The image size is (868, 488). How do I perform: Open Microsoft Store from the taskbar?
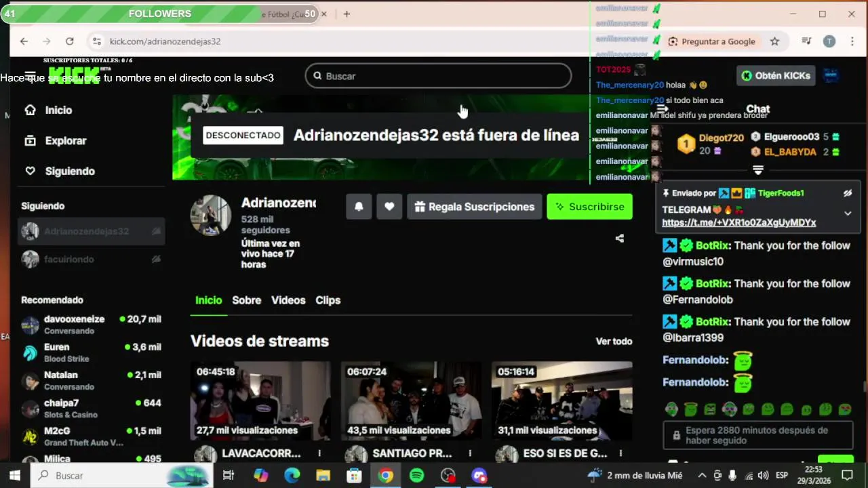pos(354,476)
